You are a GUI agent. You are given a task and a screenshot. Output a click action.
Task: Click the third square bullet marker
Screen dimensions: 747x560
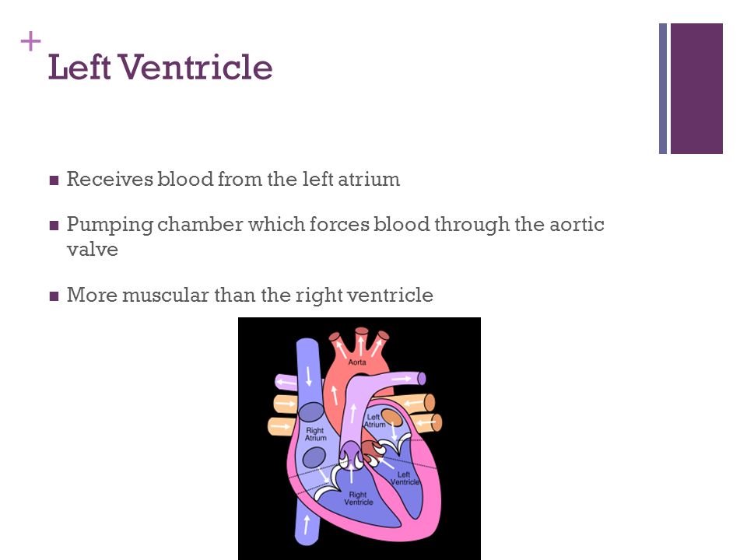click(x=54, y=296)
